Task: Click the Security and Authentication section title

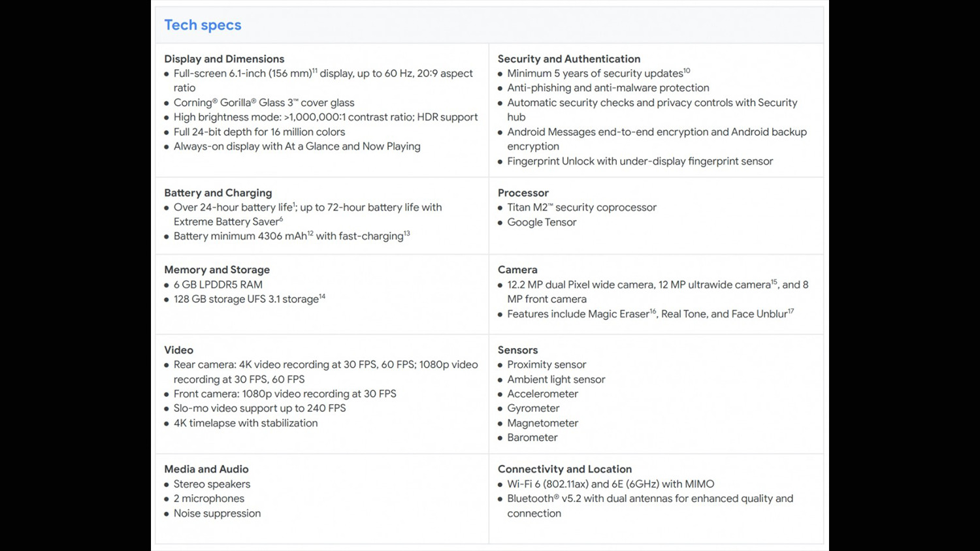Action: [568, 59]
